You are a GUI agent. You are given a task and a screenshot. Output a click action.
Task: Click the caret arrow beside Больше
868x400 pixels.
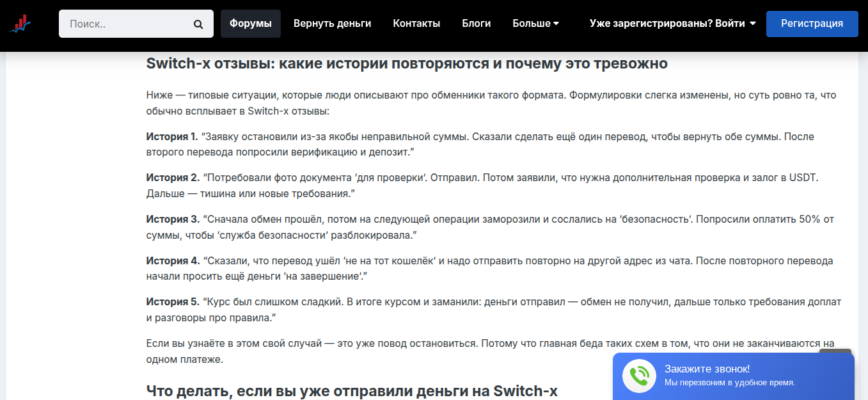(556, 24)
